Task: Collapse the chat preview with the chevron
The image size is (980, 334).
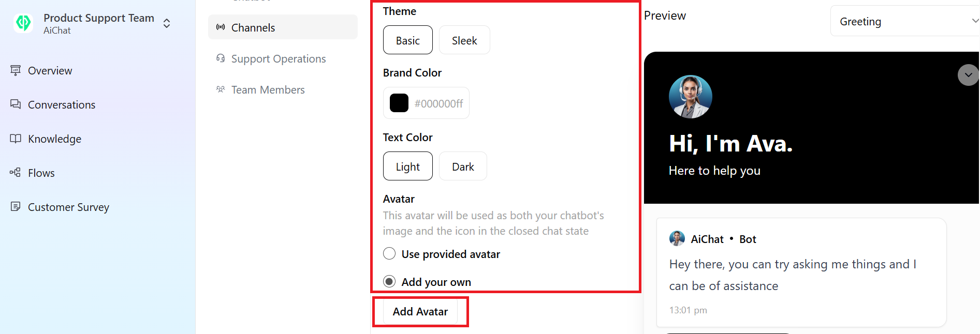Action: [968, 75]
